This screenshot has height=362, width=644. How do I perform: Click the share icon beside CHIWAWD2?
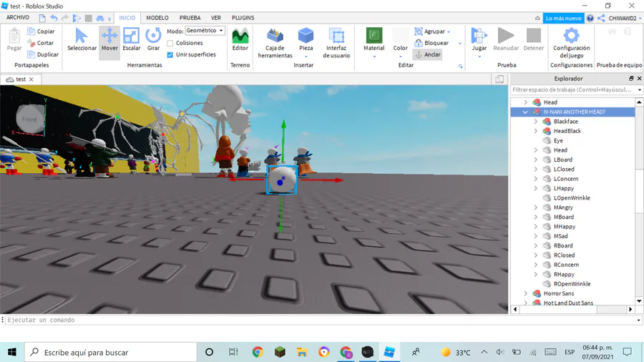(601, 18)
